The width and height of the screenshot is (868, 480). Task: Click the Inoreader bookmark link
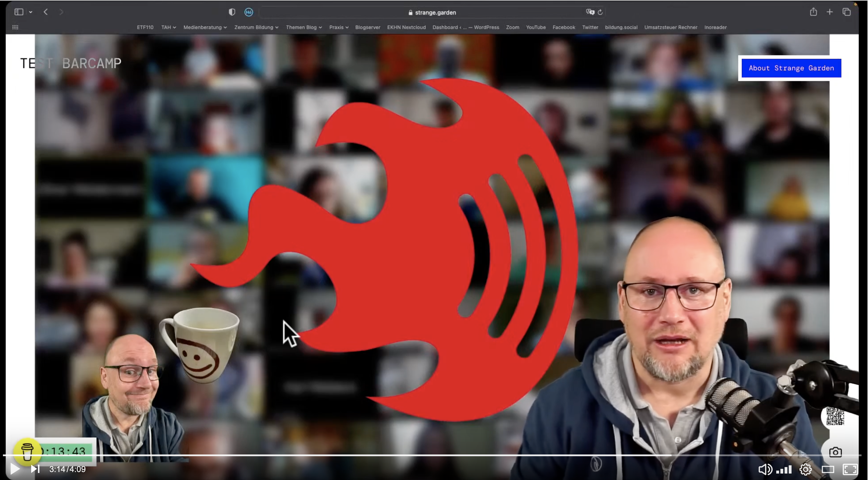pos(715,27)
